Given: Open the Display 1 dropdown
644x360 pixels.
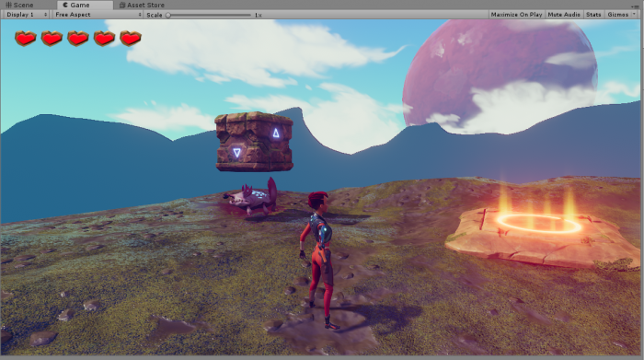Looking at the screenshot, I should (27, 15).
